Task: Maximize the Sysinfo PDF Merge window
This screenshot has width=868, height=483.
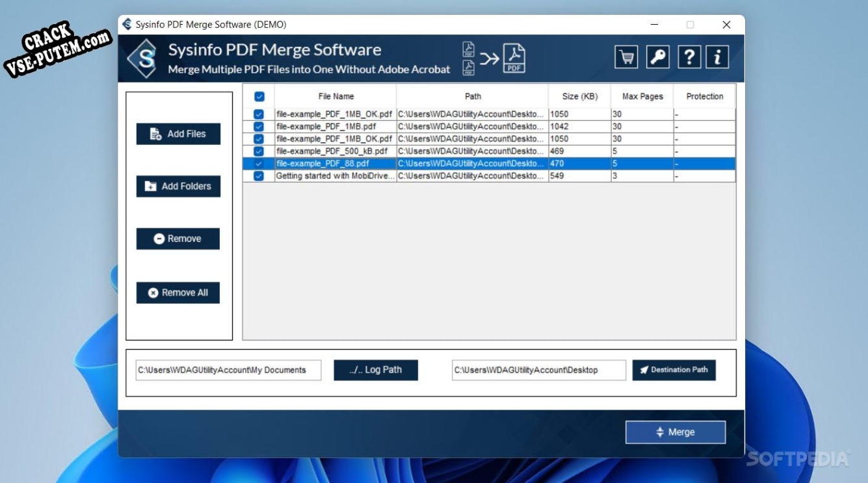Action: (x=690, y=25)
